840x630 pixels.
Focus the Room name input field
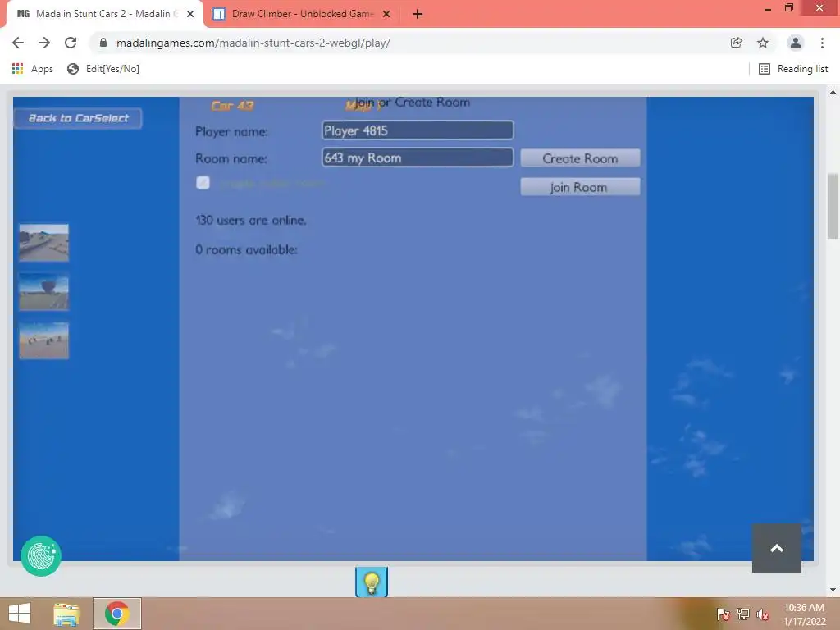click(x=418, y=157)
